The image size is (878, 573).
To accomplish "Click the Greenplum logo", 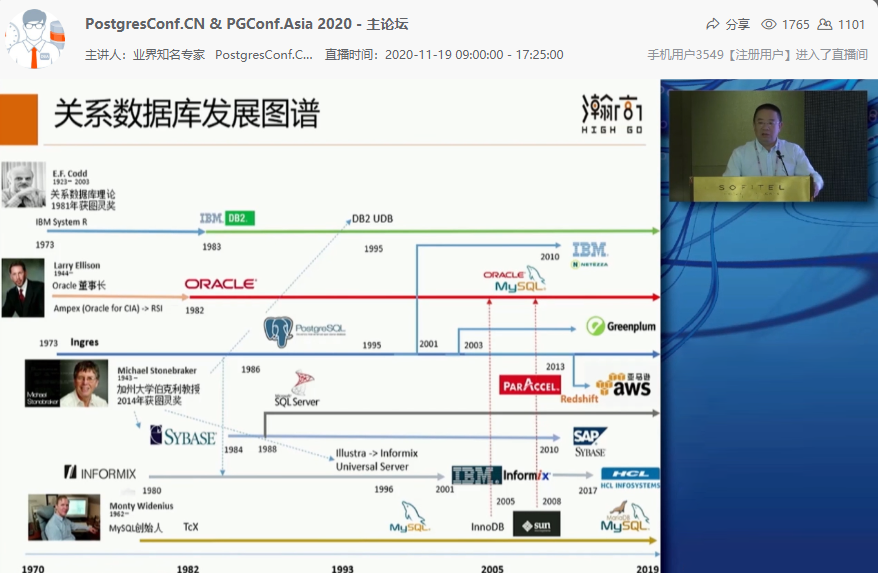I will click(621, 326).
